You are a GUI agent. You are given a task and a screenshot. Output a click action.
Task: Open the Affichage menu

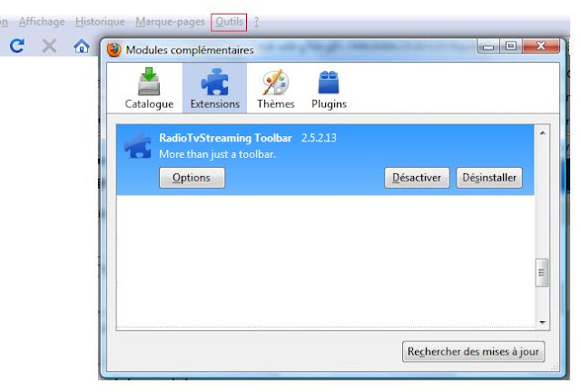click(42, 22)
